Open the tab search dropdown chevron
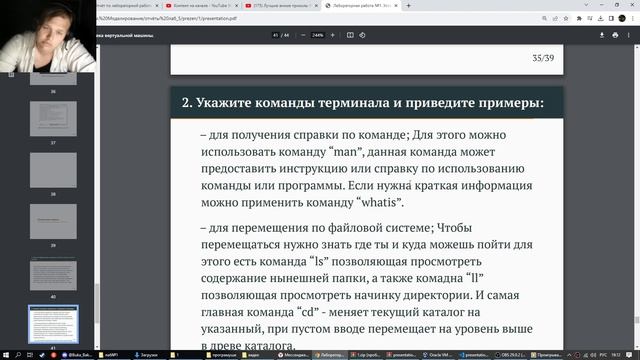 pos(587,5)
